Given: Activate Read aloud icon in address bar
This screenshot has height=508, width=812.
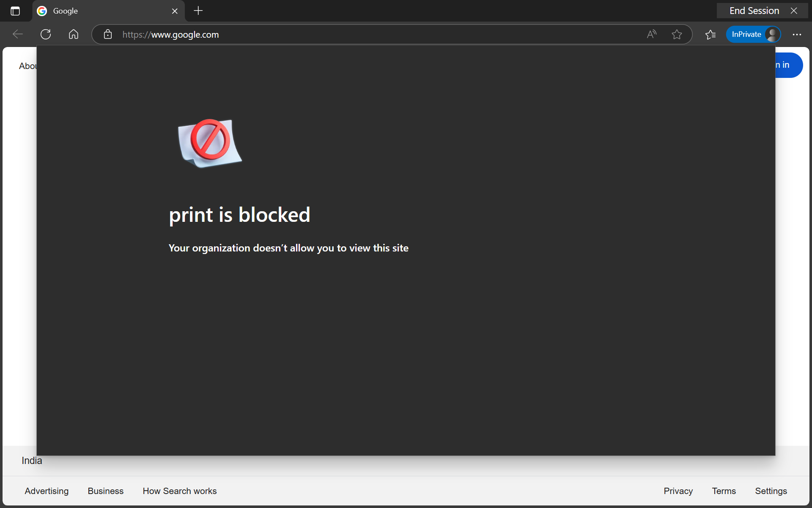Looking at the screenshot, I should pos(652,34).
